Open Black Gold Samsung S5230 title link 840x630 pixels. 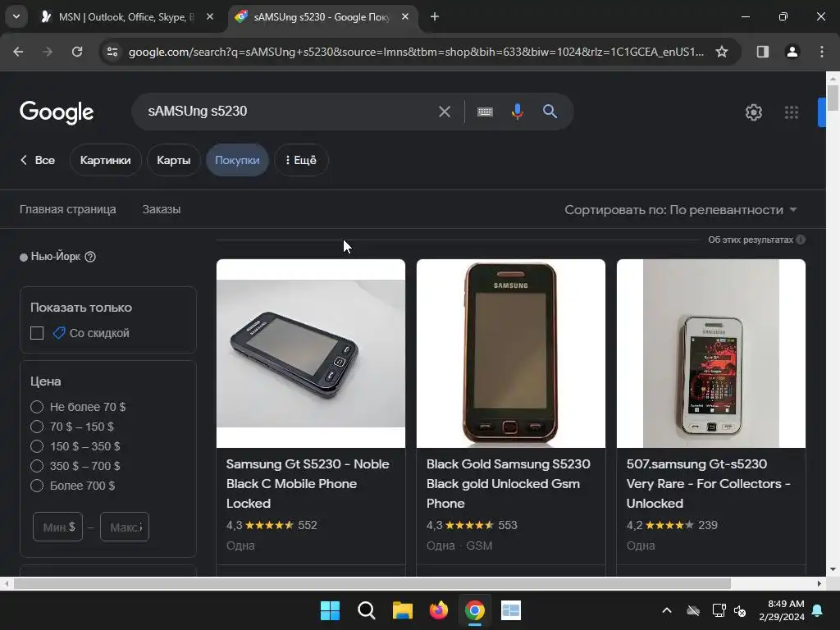(509, 484)
